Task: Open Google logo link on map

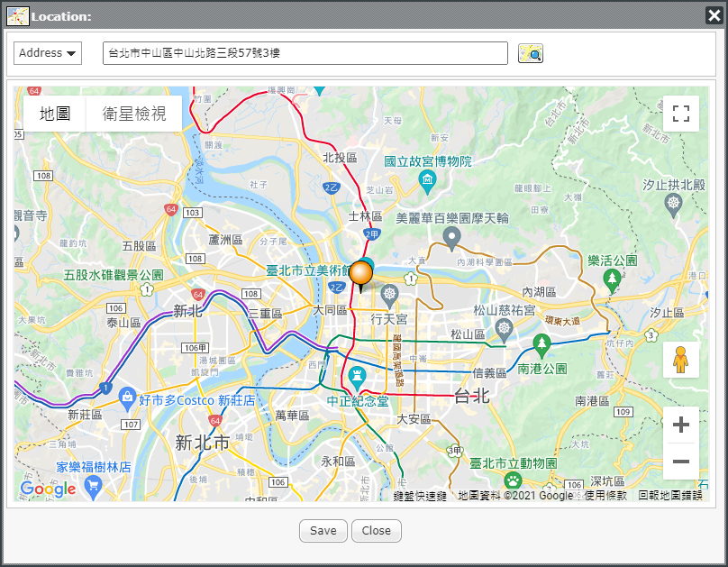Action: (x=48, y=489)
